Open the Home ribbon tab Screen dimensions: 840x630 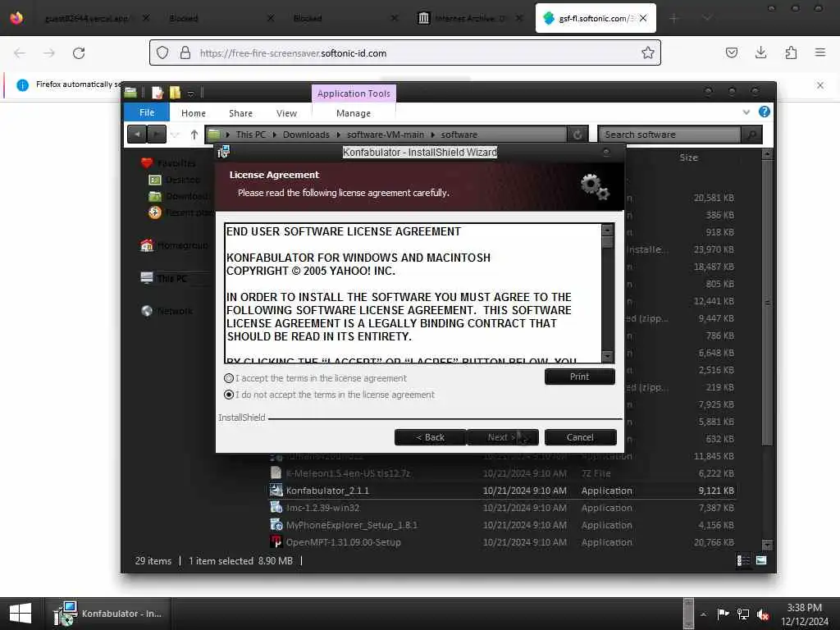click(194, 113)
